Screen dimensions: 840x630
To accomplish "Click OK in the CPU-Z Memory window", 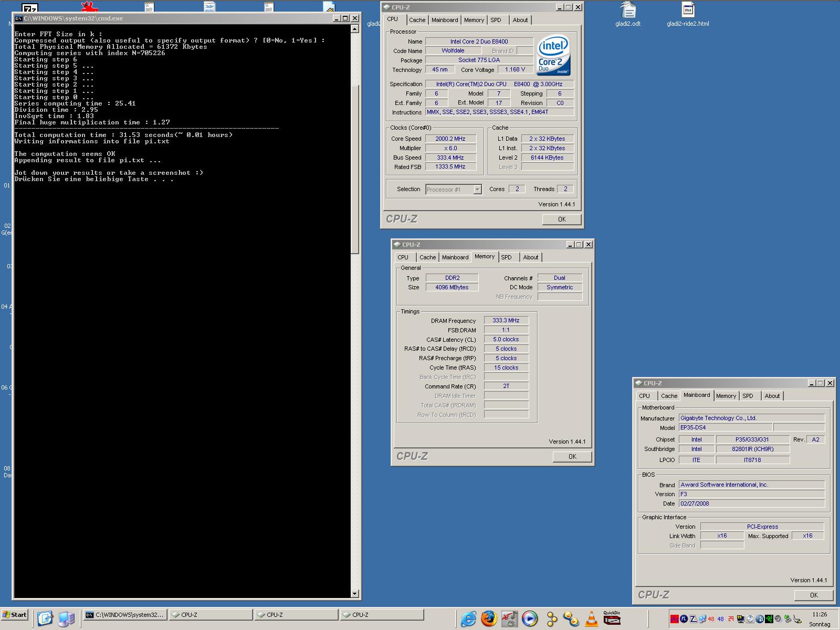I will (572, 456).
